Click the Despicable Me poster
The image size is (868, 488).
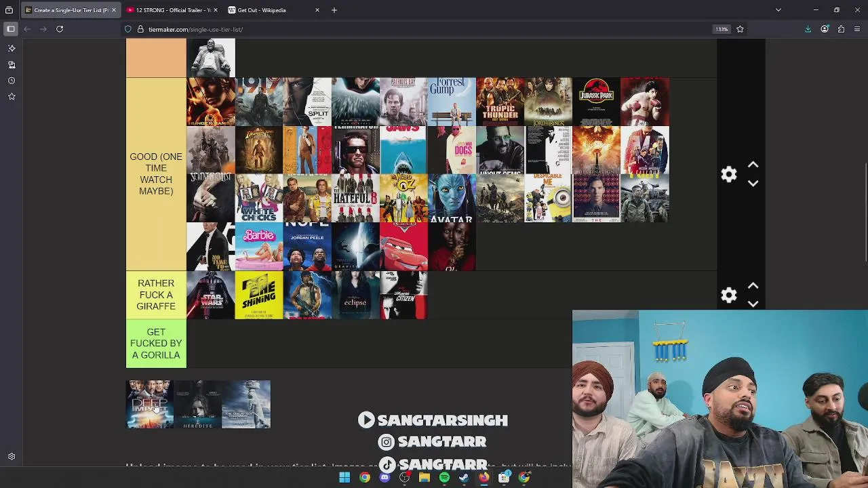548,199
